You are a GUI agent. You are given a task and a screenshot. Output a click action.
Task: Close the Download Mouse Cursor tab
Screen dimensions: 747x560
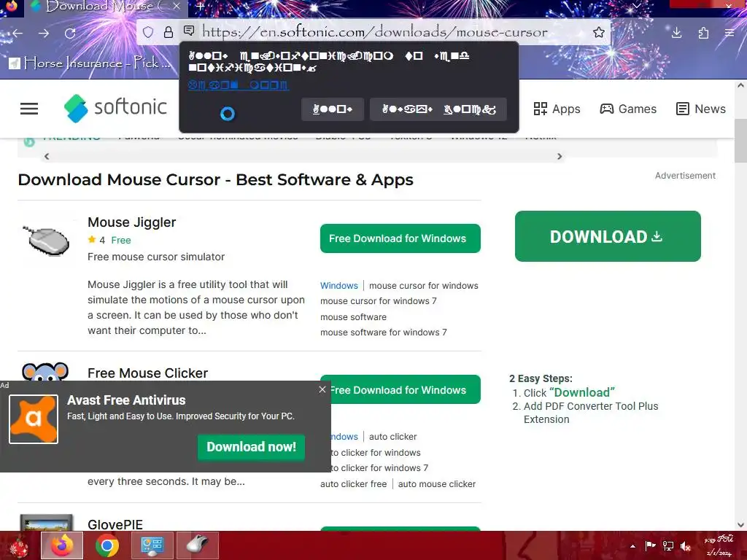click(x=177, y=6)
